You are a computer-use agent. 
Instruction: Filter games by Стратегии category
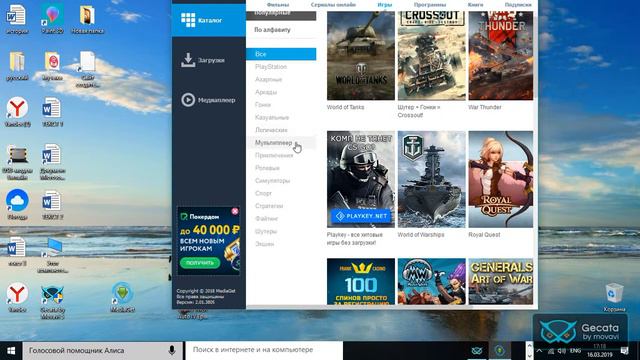[x=269, y=206]
